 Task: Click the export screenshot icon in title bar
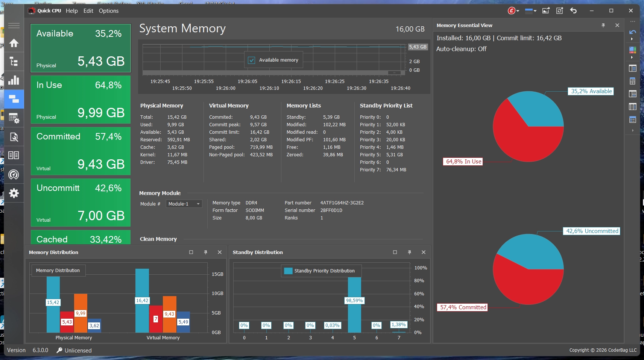click(x=546, y=11)
